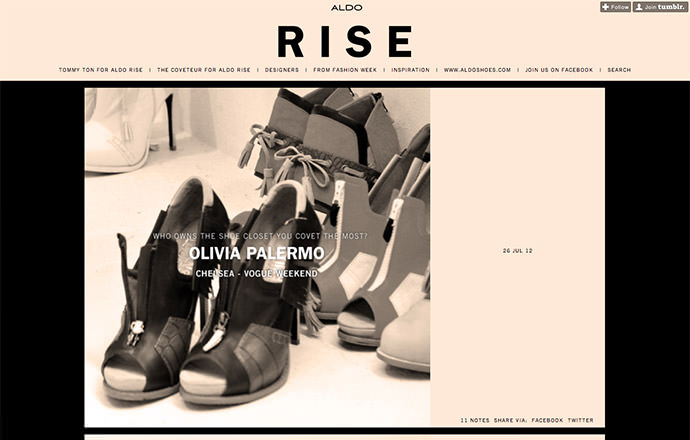Click the Join tumblr button
Image resolution: width=690 pixels, height=440 pixels.
(x=660, y=7)
